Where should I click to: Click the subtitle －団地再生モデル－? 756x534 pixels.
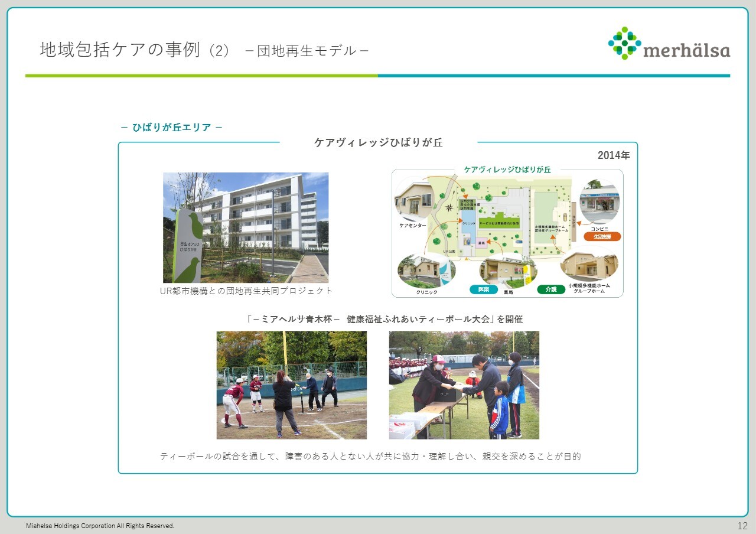coord(307,51)
